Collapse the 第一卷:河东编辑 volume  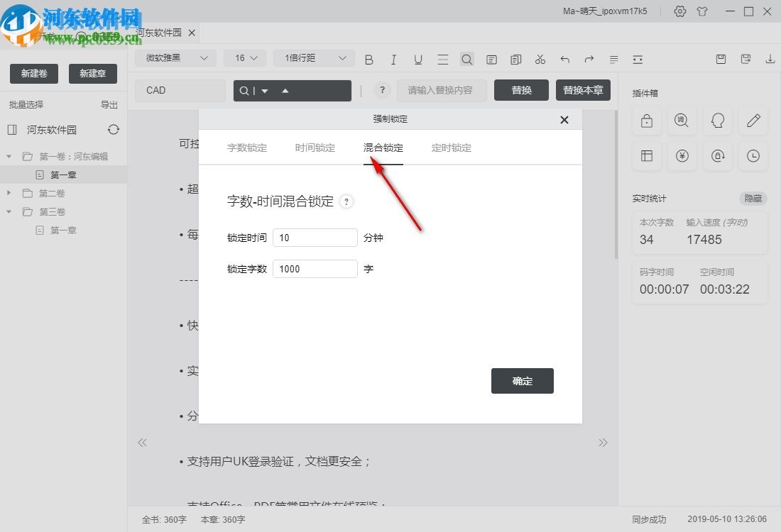[9, 155]
